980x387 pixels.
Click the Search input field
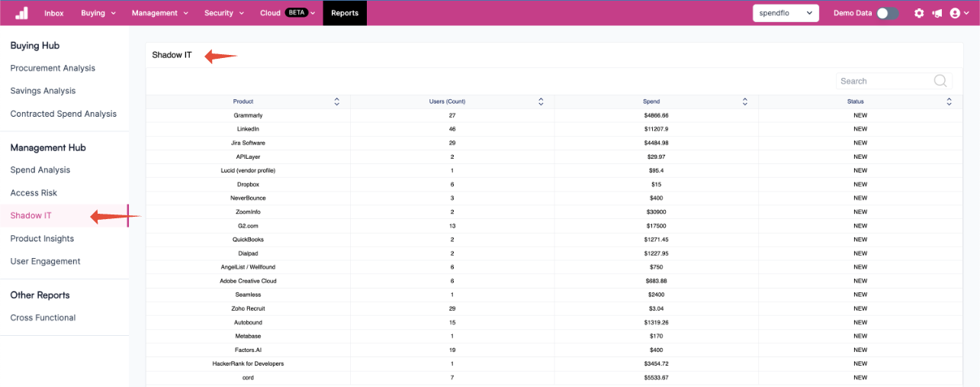click(894, 81)
